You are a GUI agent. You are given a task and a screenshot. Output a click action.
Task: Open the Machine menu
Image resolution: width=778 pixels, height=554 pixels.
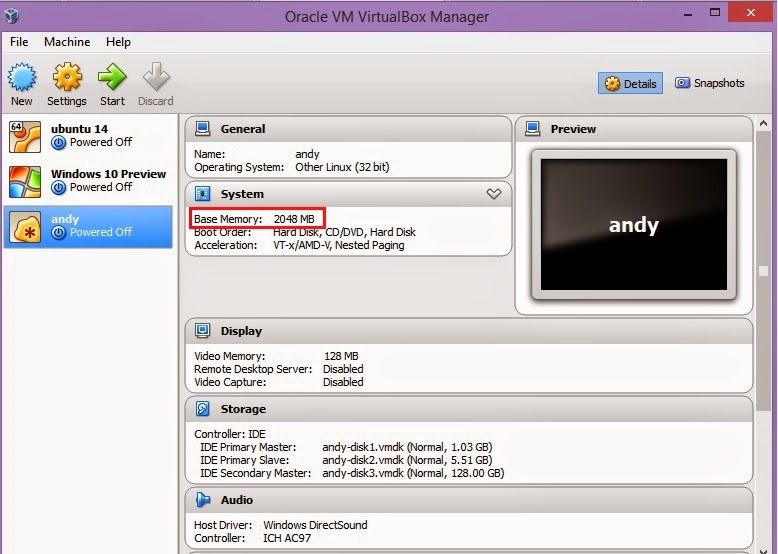[67, 42]
